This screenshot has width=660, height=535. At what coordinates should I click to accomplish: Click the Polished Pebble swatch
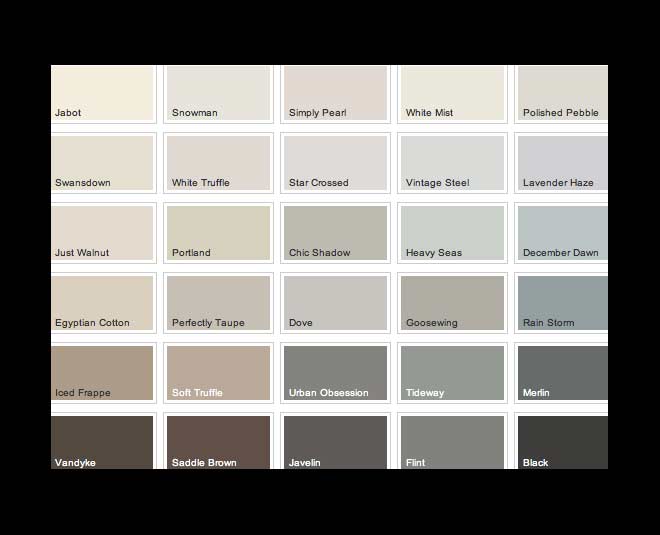point(563,93)
